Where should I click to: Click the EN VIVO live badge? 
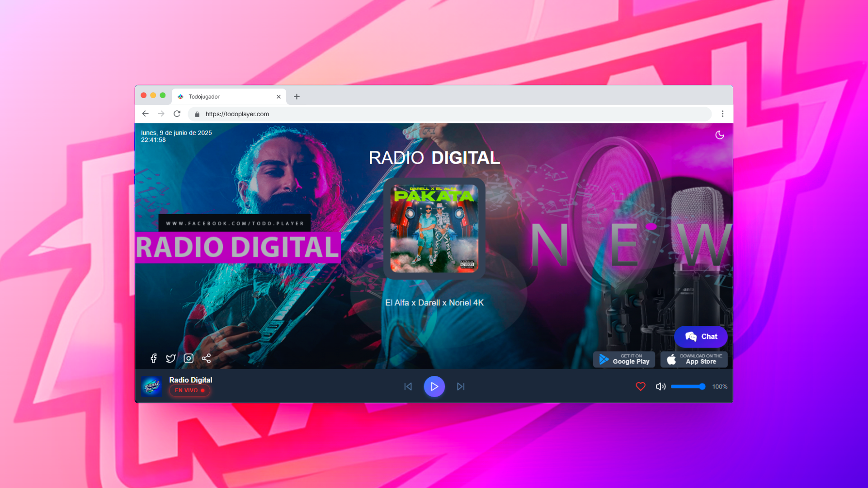click(189, 390)
